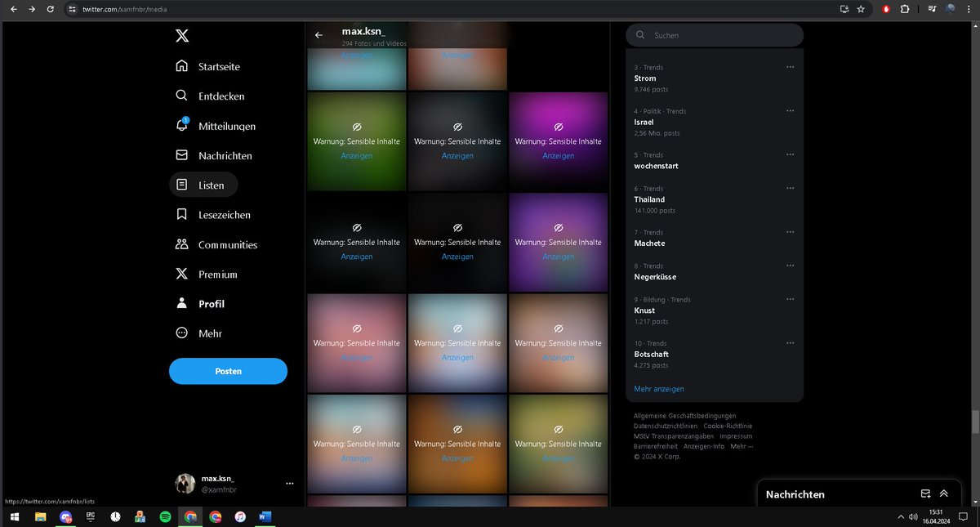Open Chrome three-dot menu
Image resolution: width=980 pixels, height=527 pixels.
pyautogui.click(x=969, y=9)
